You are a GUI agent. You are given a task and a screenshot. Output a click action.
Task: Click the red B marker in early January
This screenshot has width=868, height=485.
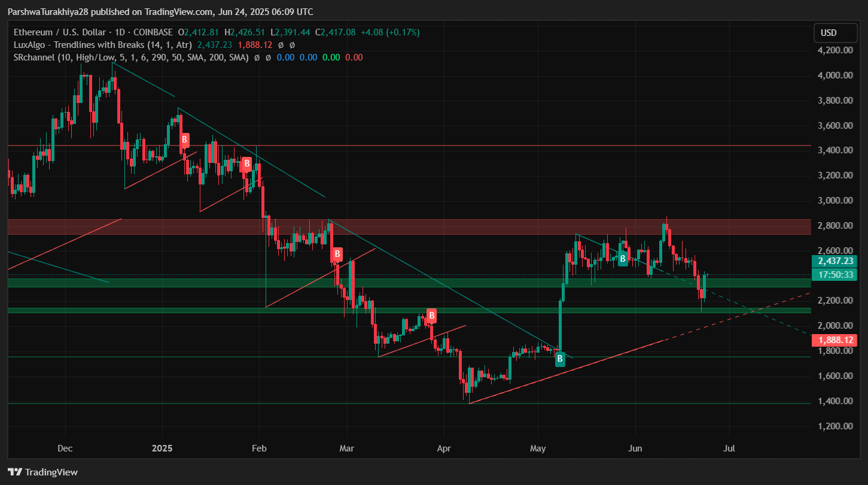click(x=185, y=140)
